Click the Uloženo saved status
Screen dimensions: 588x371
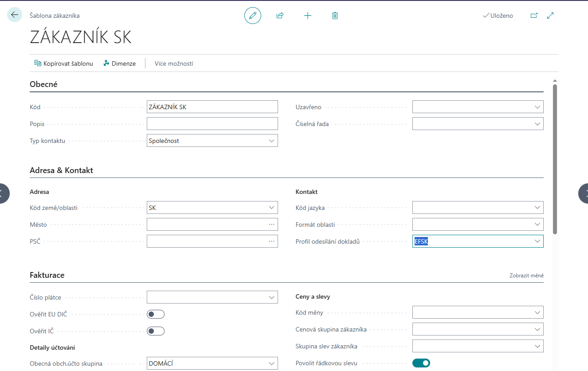(498, 16)
